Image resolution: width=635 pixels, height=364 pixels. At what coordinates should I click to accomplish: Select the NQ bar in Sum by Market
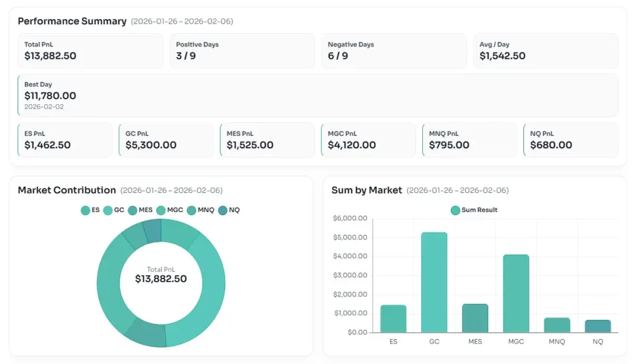point(598,326)
